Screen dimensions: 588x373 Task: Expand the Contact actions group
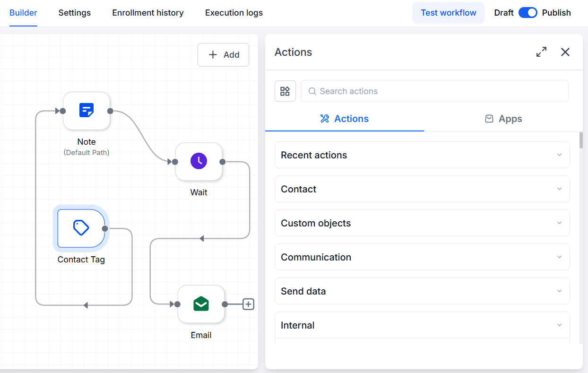pos(422,189)
